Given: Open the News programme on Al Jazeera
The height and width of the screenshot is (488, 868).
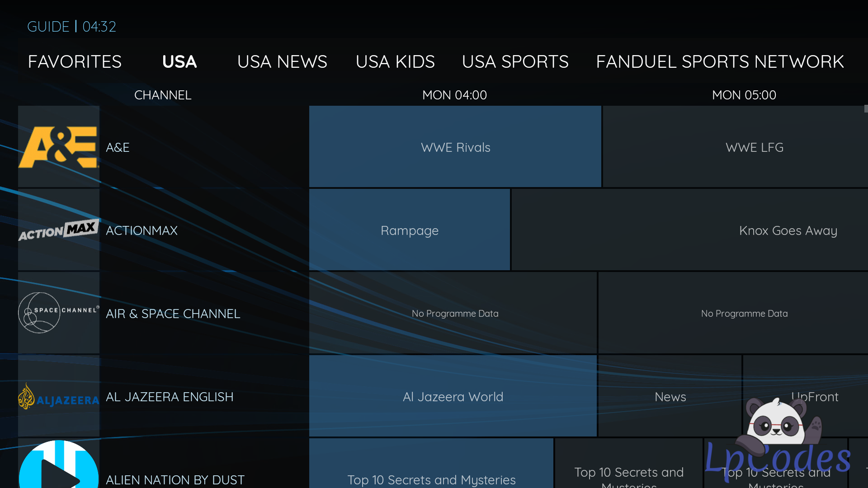Looking at the screenshot, I should pyautogui.click(x=670, y=396).
